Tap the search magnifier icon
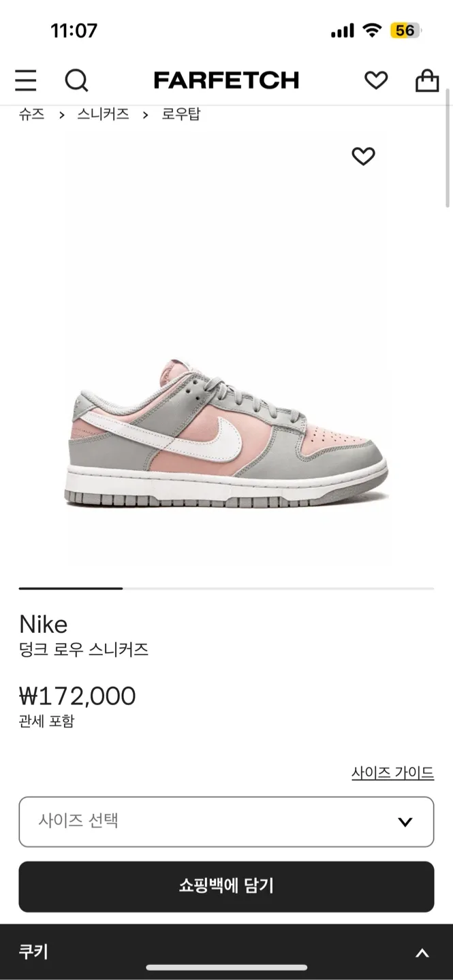Viewport: 453px width, 980px height. pos(76,80)
